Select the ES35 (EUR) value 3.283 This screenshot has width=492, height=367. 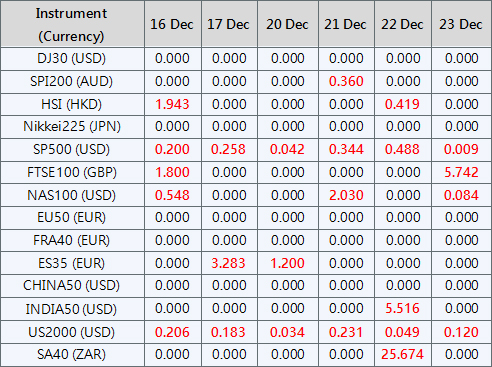pyautogui.click(x=228, y=263)
